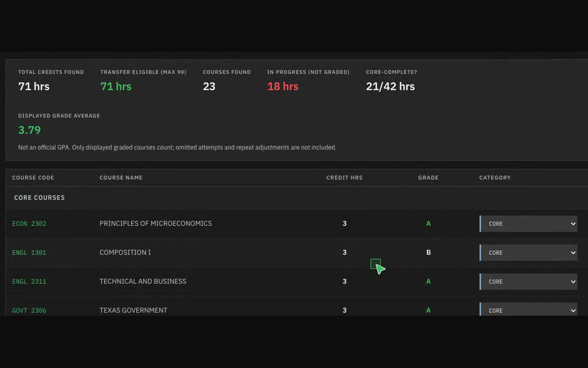Click the 71 hrs total credits value
This screenshot has height=368, width=588.
34,86
